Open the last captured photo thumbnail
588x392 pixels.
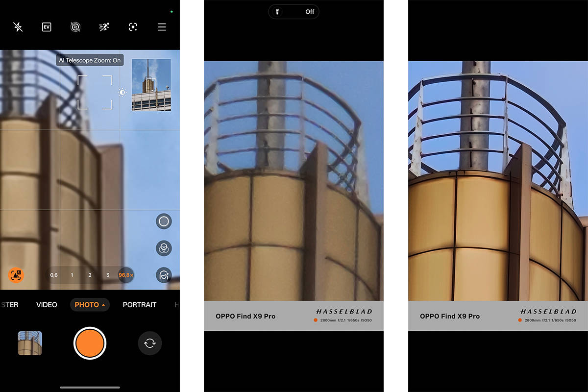click(30, 343)
